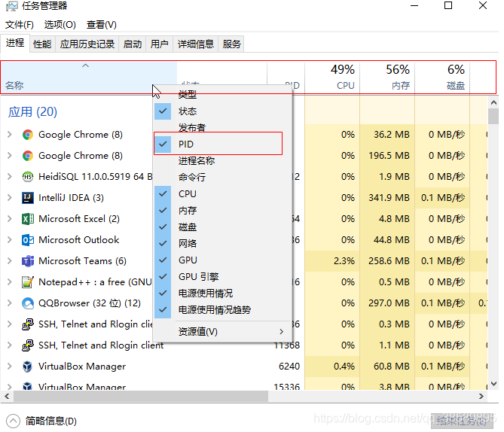Enable the 发布者 column option

point(223,127)
